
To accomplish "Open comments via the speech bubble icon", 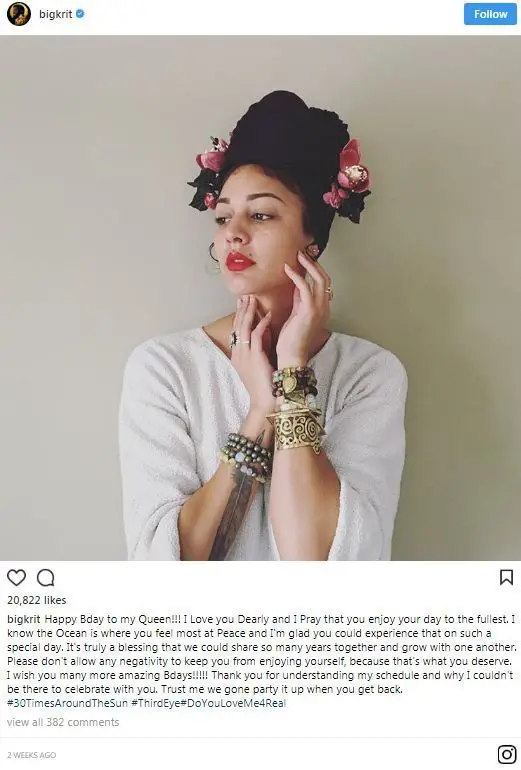I will tap(46, 578).
